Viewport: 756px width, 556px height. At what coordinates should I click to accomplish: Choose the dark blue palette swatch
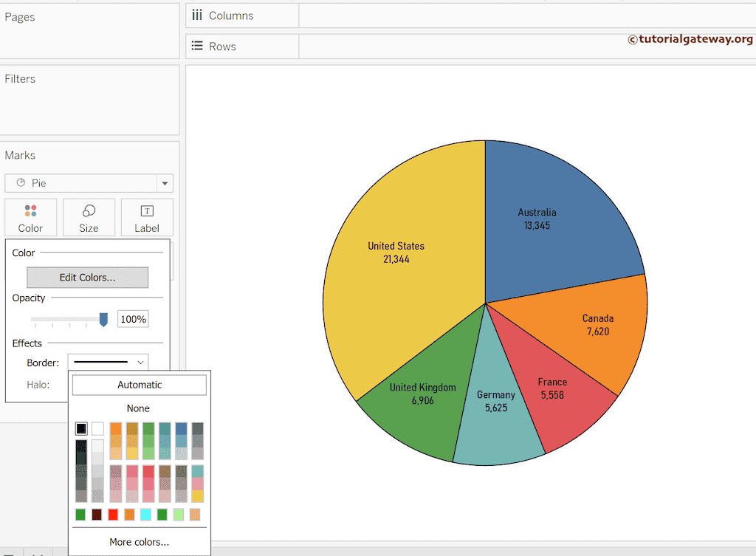(182, 429)
